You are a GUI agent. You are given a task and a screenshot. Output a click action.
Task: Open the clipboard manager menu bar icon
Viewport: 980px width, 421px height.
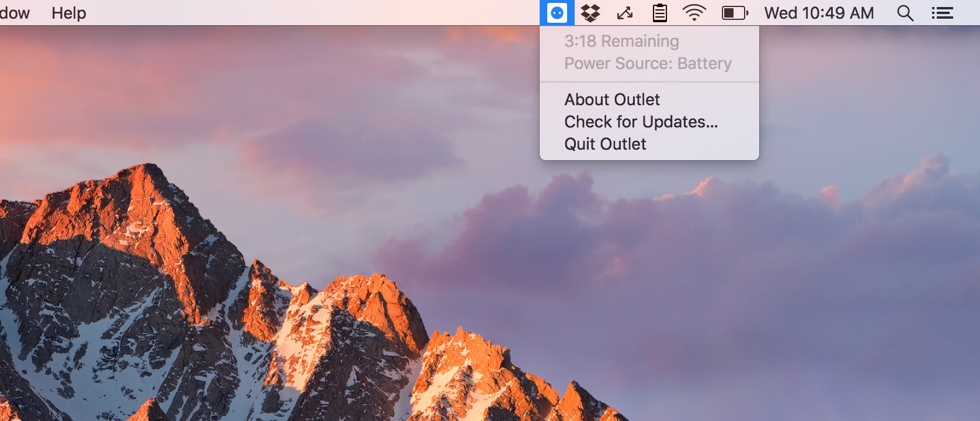click(660, 13)
